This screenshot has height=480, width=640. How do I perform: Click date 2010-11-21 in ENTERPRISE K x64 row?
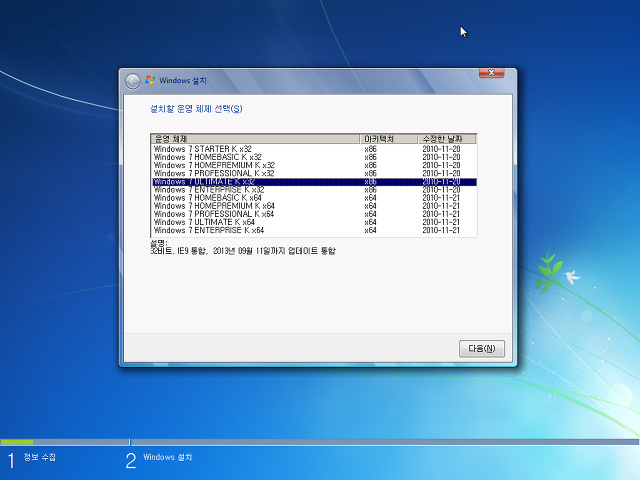tap(441, 231)
